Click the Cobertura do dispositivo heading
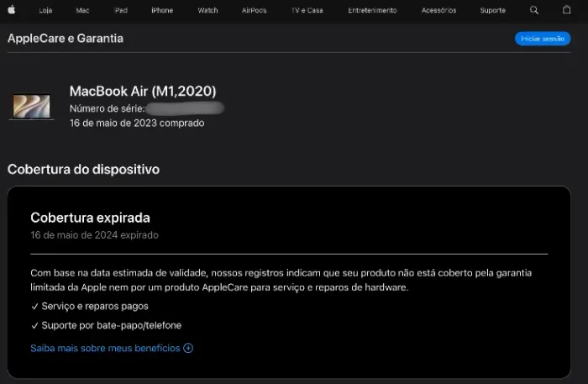This screenshot has width=588, height=384. pos(83,170)
